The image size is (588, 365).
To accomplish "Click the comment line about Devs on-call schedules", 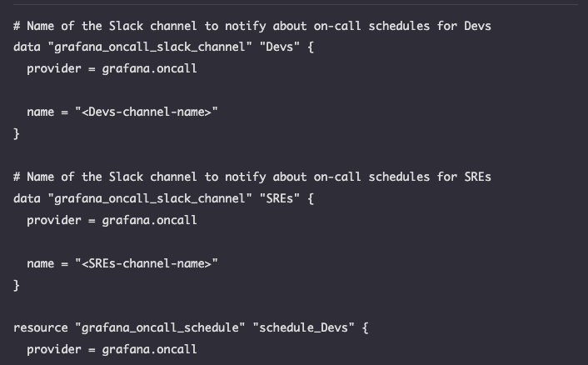I will pyautogui.click(x=252, y=26).
